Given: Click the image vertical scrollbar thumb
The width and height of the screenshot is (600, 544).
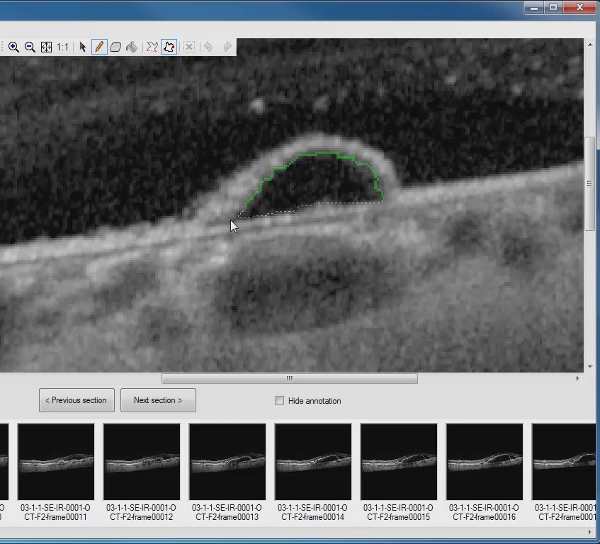Looking at the screenshot, I should pos(590,184).
